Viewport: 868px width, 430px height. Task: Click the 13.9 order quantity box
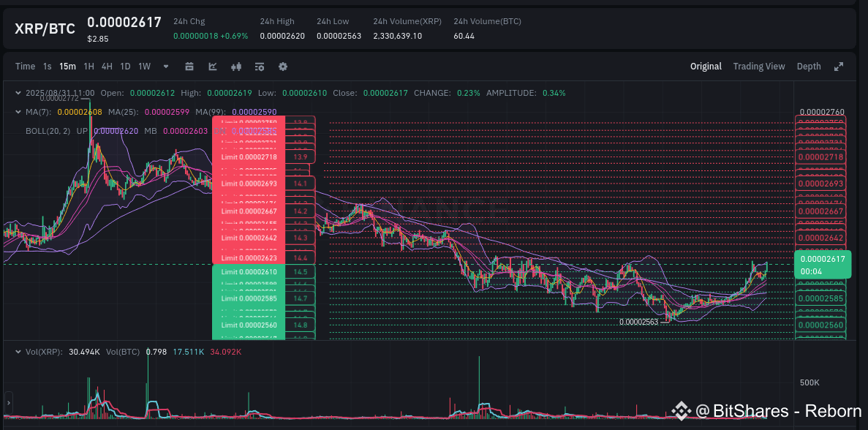coord(301,157)
